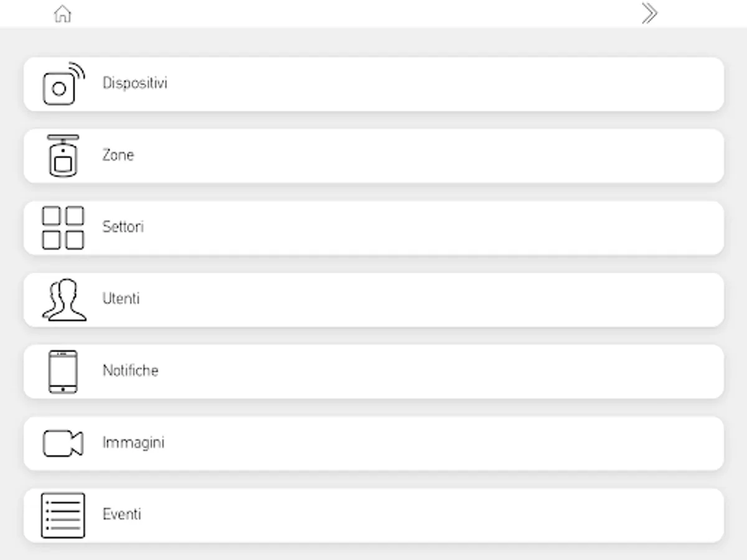
Task: Select the Zone menu label
Action: click(x=118, y=155)
